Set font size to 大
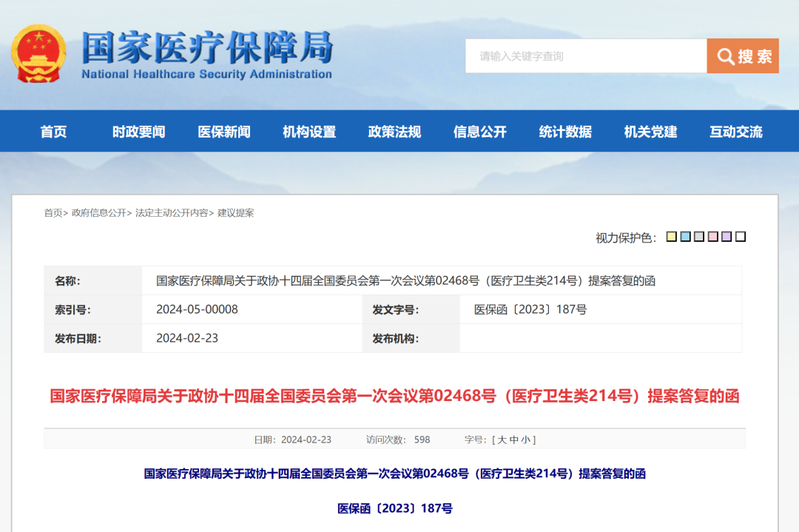Screen dimensions: 799x532 coord(502,440)
